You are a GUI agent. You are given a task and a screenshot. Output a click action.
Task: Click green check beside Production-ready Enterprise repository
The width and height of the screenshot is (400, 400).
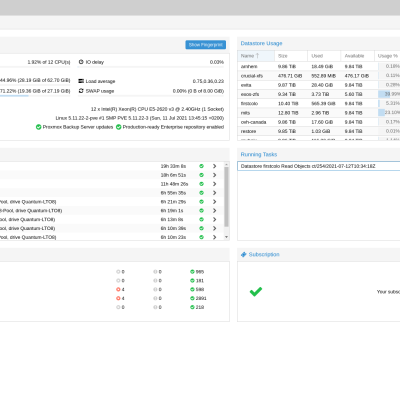pos(119,127)
